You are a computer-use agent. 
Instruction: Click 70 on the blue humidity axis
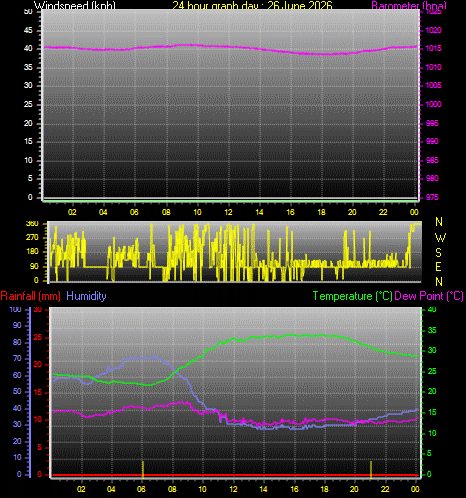click(17, 358)
